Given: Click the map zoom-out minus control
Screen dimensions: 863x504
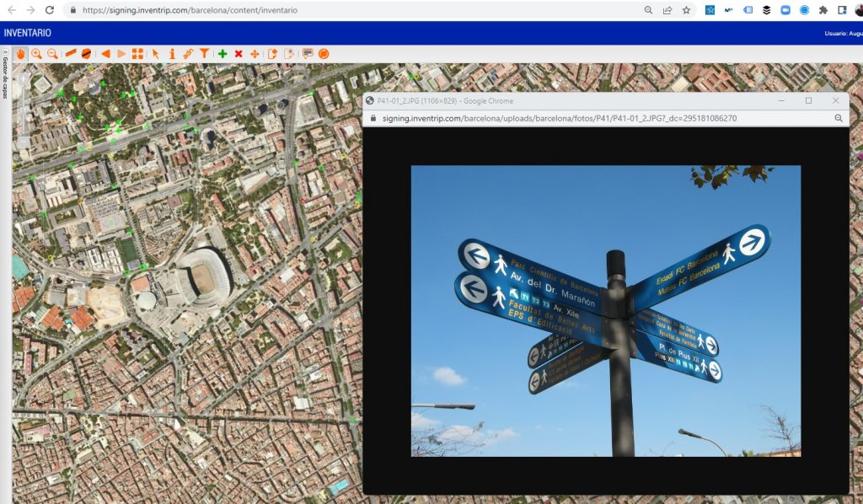Looking at the screenshot, I should 23,142.
